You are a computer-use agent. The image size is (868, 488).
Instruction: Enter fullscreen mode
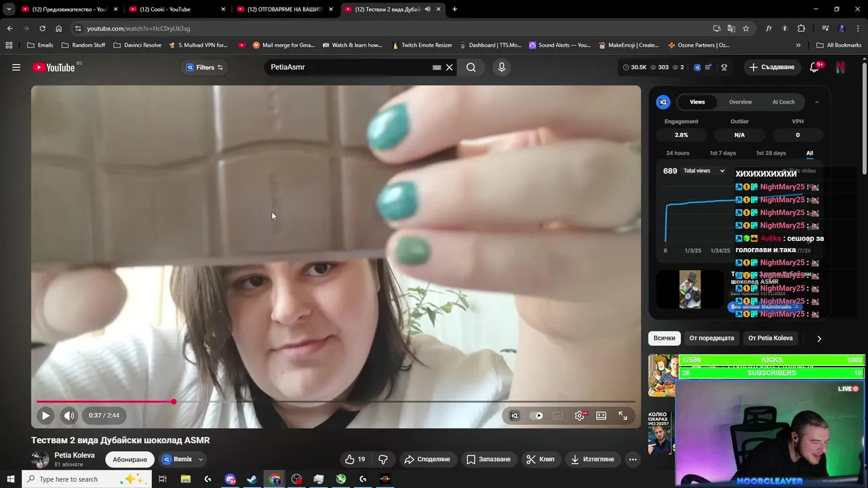coord(623,415)
